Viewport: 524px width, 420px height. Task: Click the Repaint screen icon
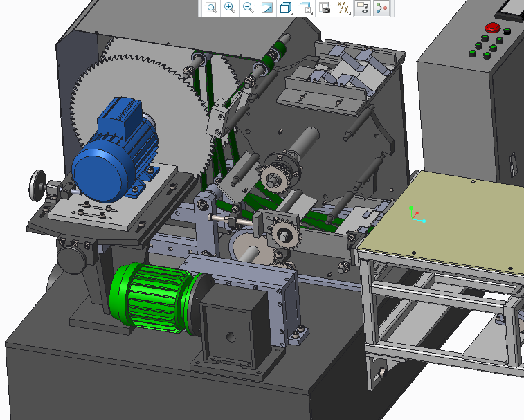267,8
